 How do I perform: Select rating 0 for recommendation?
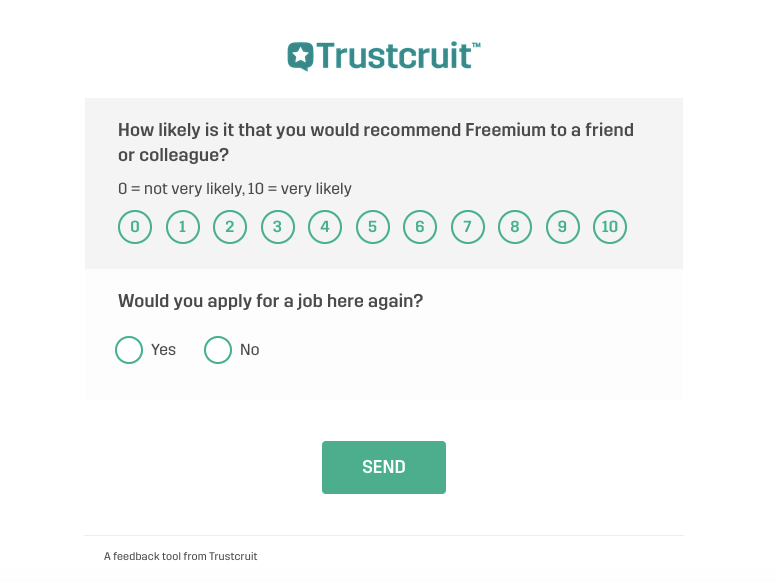coord(135,227)
